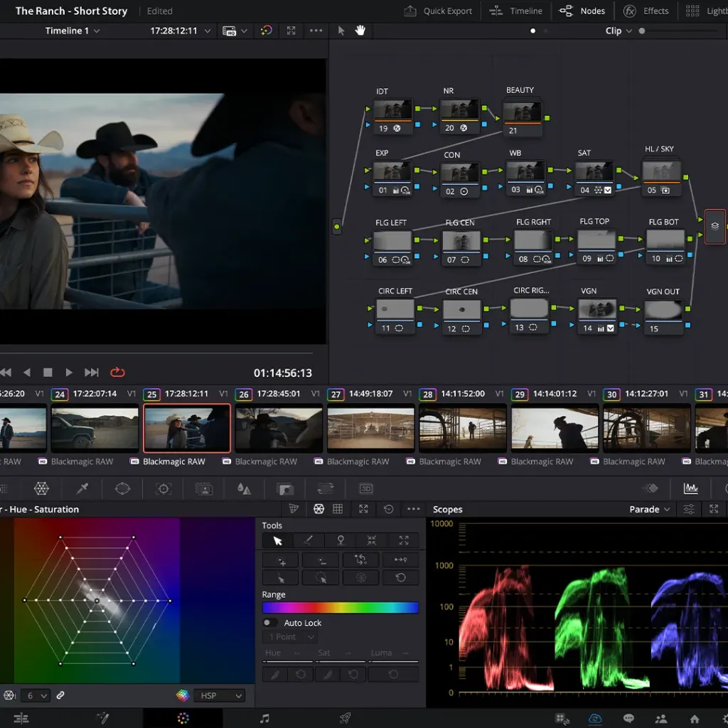Select the FLG CEN node 07
The width and height of the screenshot is (728, 728).
[x=461, y=248]
